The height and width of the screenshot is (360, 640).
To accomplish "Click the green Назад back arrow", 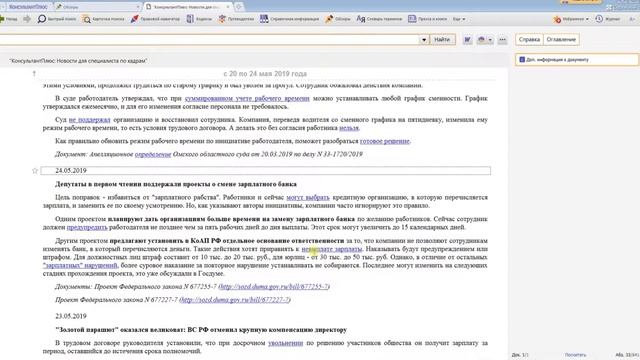I will 8,19.
